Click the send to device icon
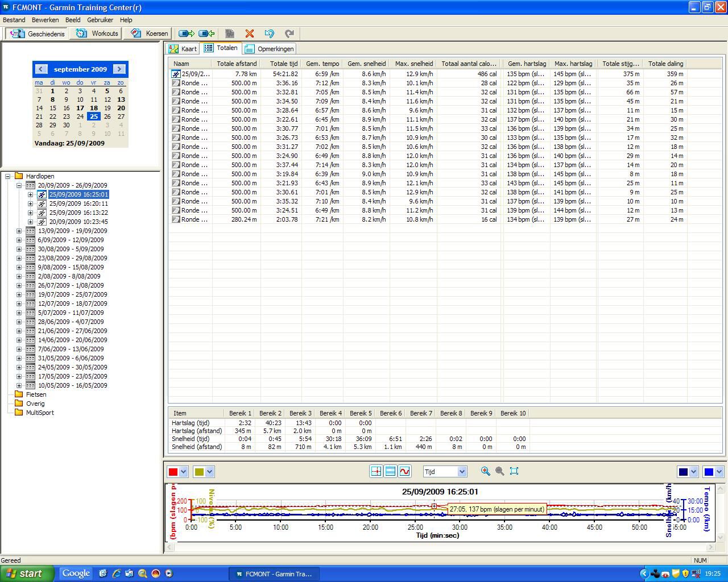The image size is (728, 582). [186, 34]
